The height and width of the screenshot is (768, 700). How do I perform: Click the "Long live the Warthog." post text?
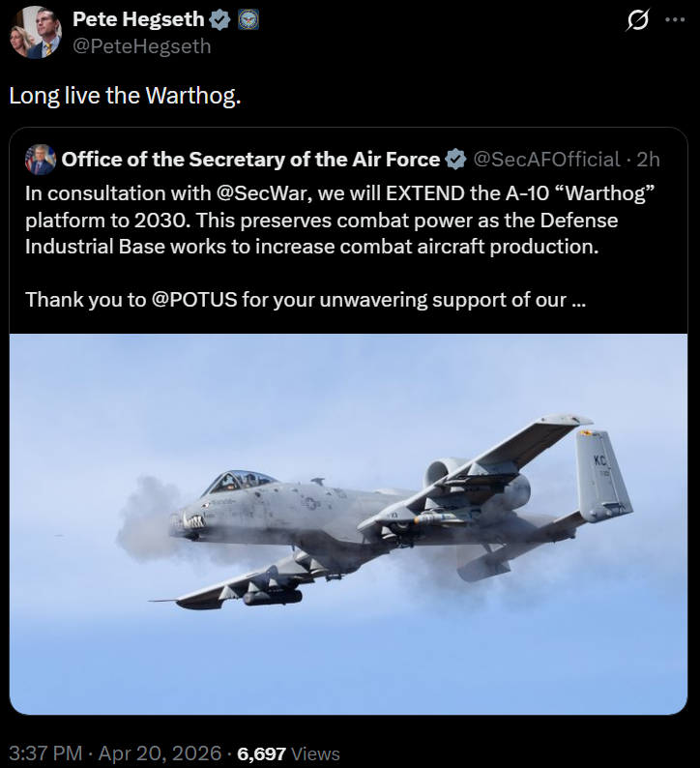point(125,97)
